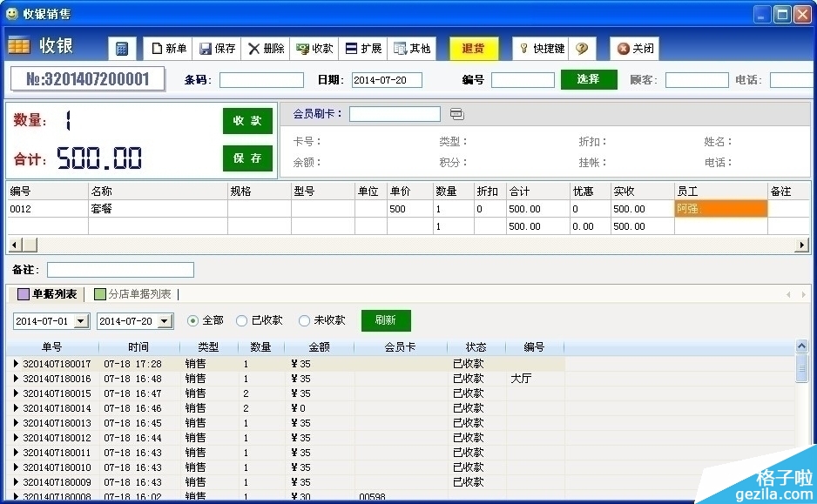Create a new order with 新单
The height and width of the screenshot is (504, 817).
tap(169, 49)
